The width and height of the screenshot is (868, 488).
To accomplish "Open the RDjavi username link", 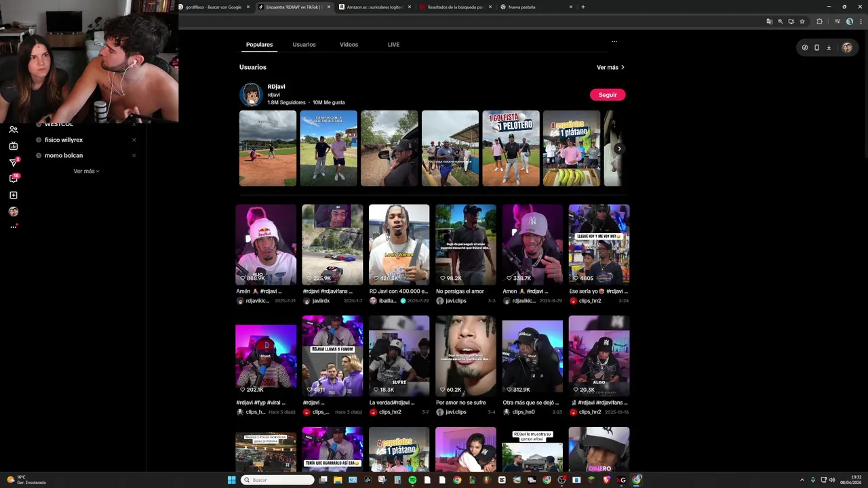I will [x=276, y=87].
